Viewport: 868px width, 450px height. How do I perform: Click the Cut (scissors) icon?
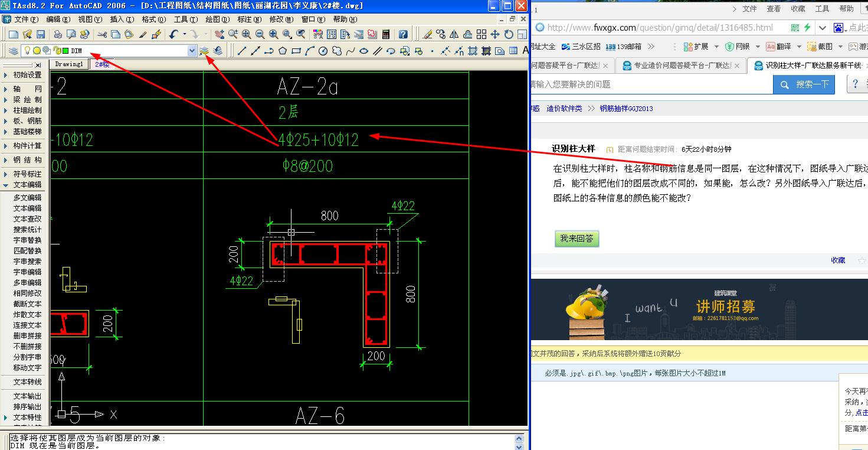[102, 34]
